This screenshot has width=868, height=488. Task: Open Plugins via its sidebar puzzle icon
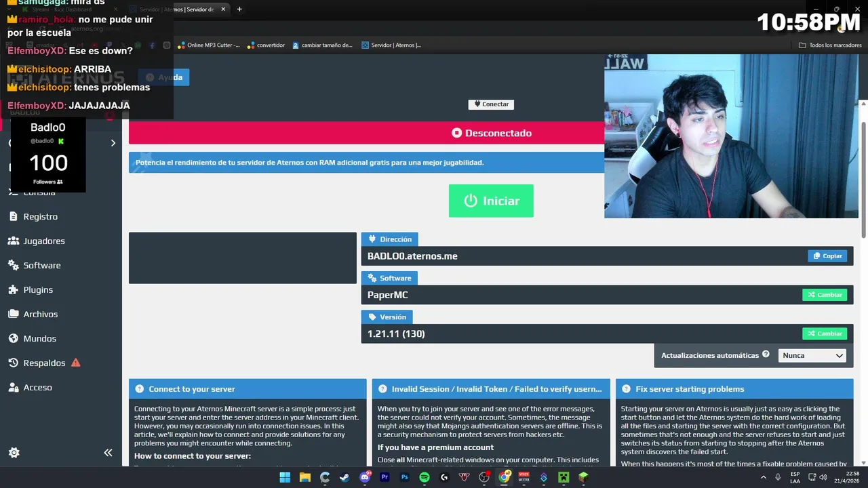(13, 289)
